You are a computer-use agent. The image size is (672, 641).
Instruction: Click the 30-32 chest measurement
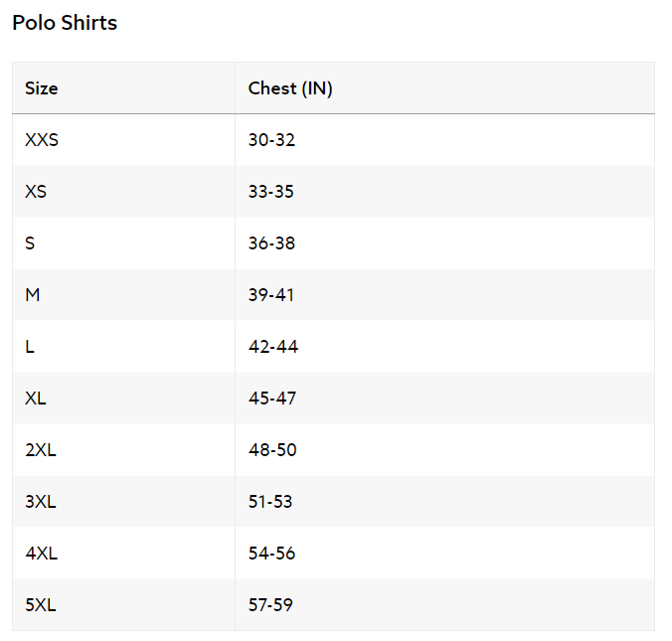coord(271,140)
